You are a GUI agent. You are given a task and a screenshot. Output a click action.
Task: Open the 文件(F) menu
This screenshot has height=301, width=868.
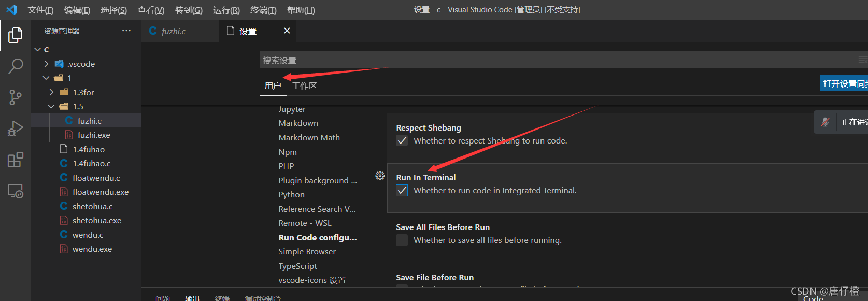click(40, 10)
